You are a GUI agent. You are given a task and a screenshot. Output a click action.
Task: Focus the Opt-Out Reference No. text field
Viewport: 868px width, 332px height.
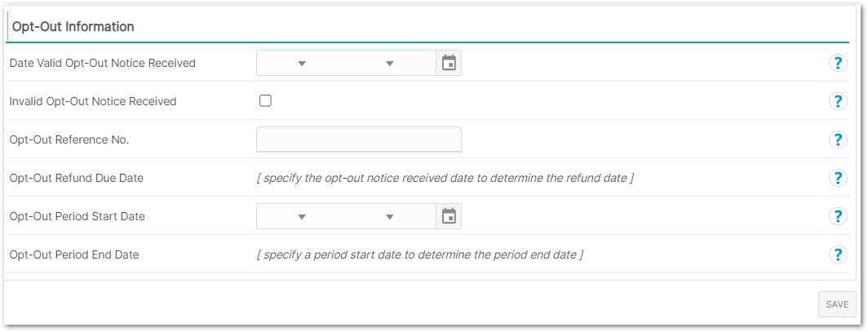(359, 139)
